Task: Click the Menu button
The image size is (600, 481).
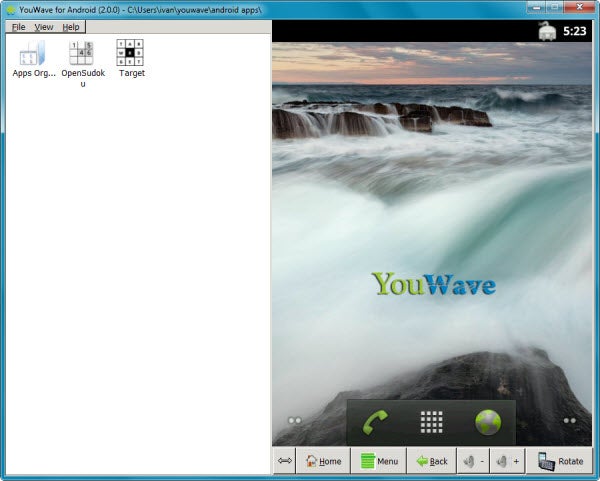Action: click(379, 461)
